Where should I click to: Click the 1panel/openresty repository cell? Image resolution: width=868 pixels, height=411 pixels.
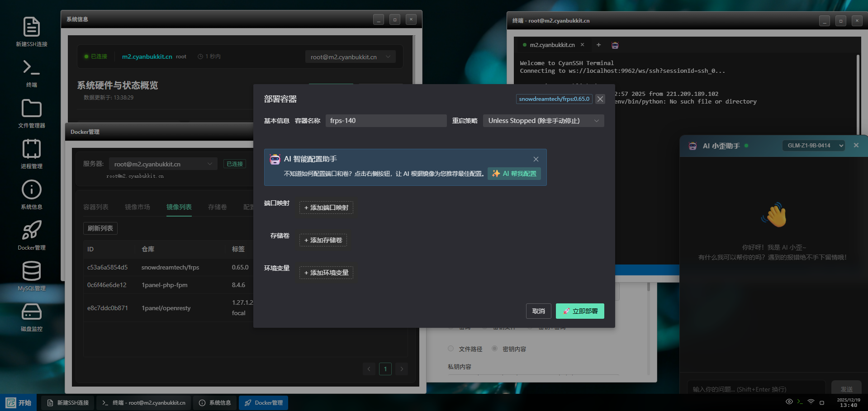coord(166,308)
